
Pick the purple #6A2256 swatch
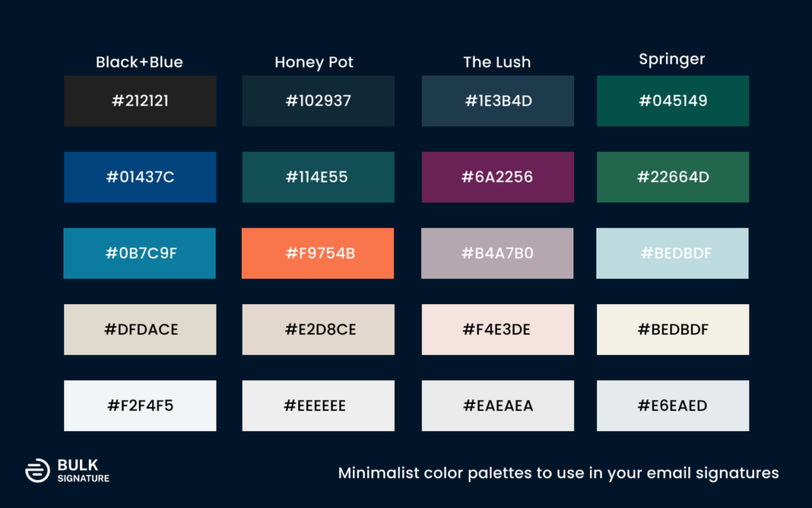(x=498, y=177)
